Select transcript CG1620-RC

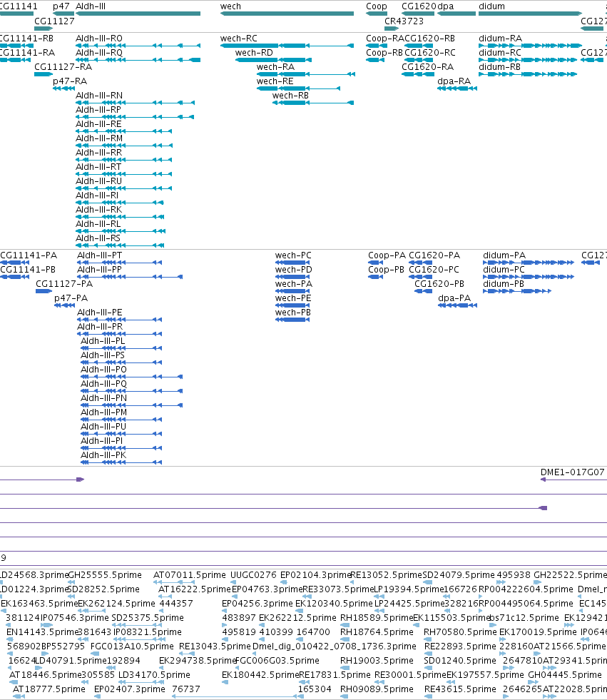click(x=430, y=53)
